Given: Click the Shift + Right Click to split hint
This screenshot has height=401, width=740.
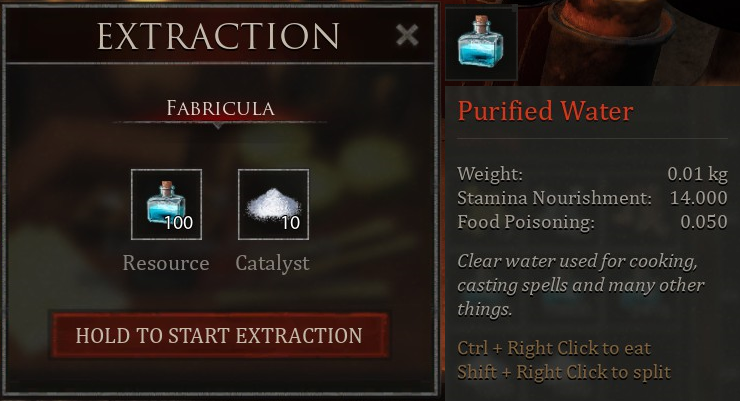Looking at the screenshot, I should (x=564, y=372).
